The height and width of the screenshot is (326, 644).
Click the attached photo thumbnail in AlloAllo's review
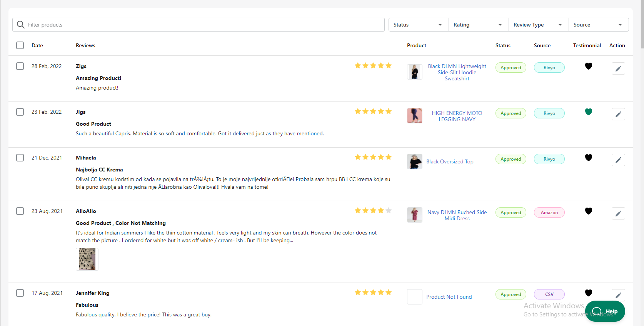[87, 259]
